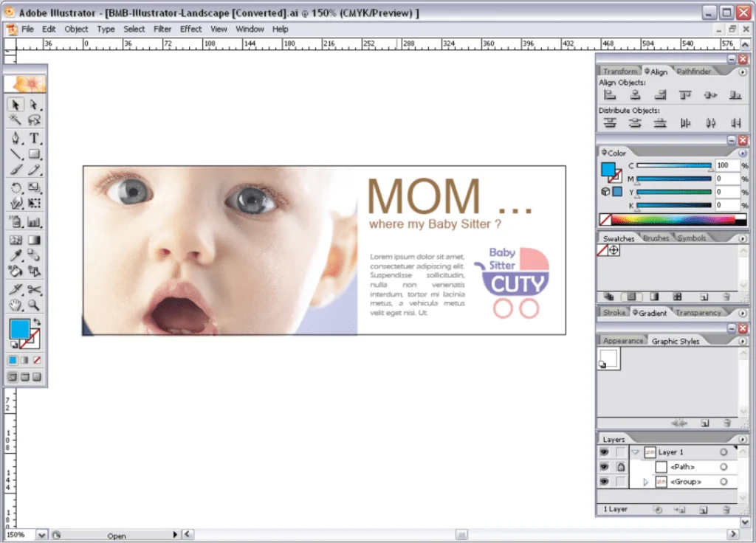Pick the Magic Wand tool

[16, 120]
